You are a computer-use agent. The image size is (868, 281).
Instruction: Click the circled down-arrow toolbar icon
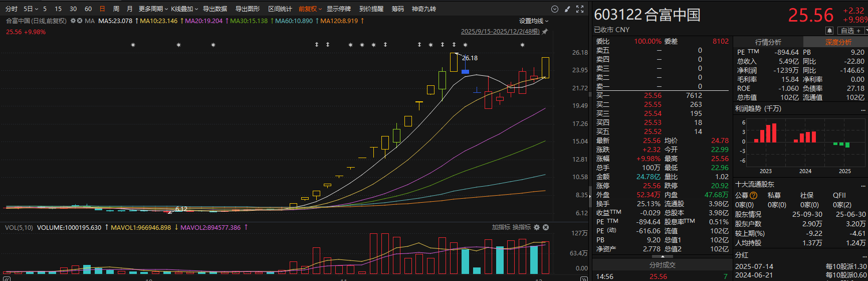pos(555,9)
